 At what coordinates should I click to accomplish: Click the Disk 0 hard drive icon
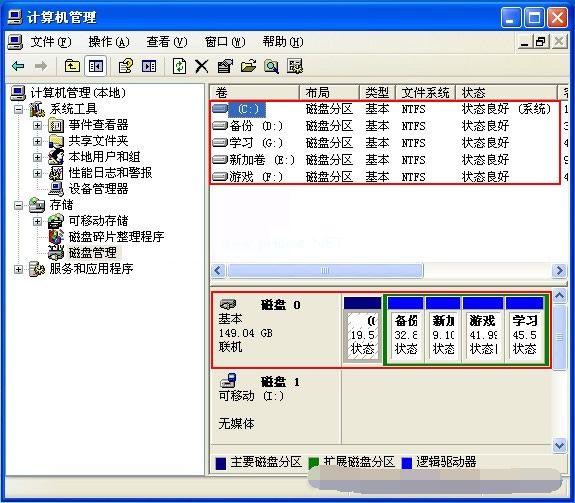[x=228, y=304]
